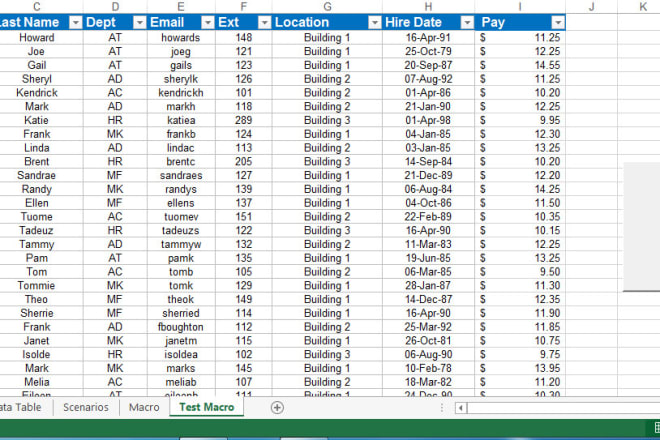
Task: Add a new sheet with the plus button
Action: [278, 407]
